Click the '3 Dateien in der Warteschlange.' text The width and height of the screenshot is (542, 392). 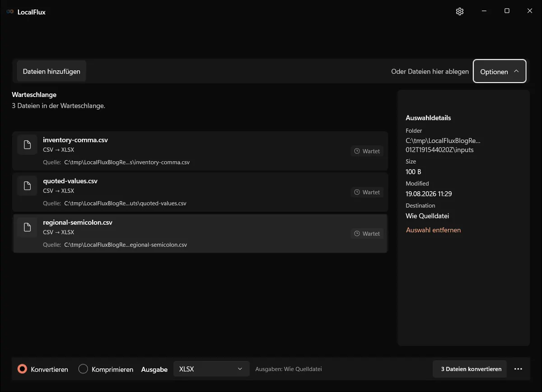click(x=59, y=106)
